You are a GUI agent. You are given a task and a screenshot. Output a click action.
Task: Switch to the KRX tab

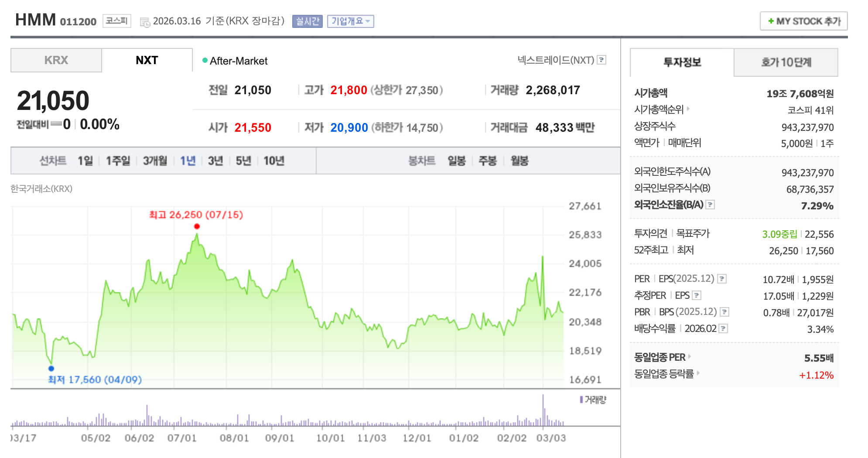[56, 60]
